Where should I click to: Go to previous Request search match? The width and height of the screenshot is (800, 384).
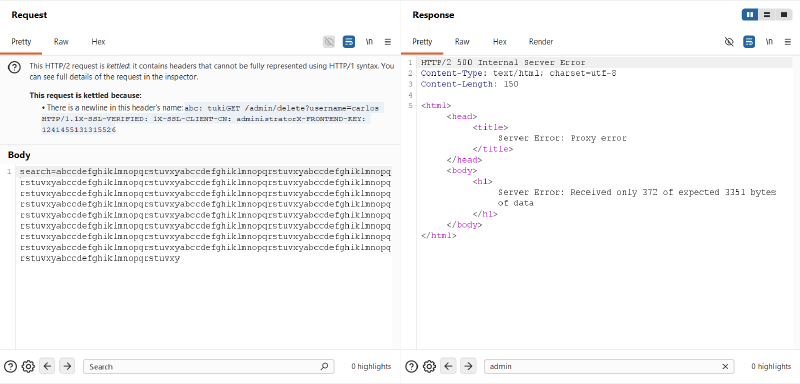pyautogui.click(x=47, y=366)
